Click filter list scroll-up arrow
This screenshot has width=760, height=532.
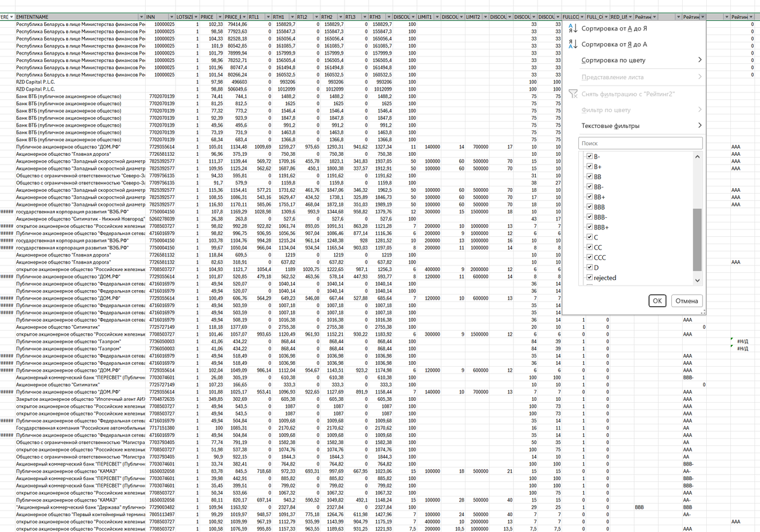pos(698,156)
